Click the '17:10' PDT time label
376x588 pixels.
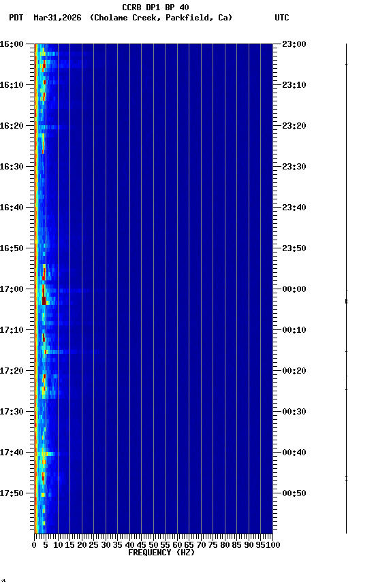[x=12, y=330]
